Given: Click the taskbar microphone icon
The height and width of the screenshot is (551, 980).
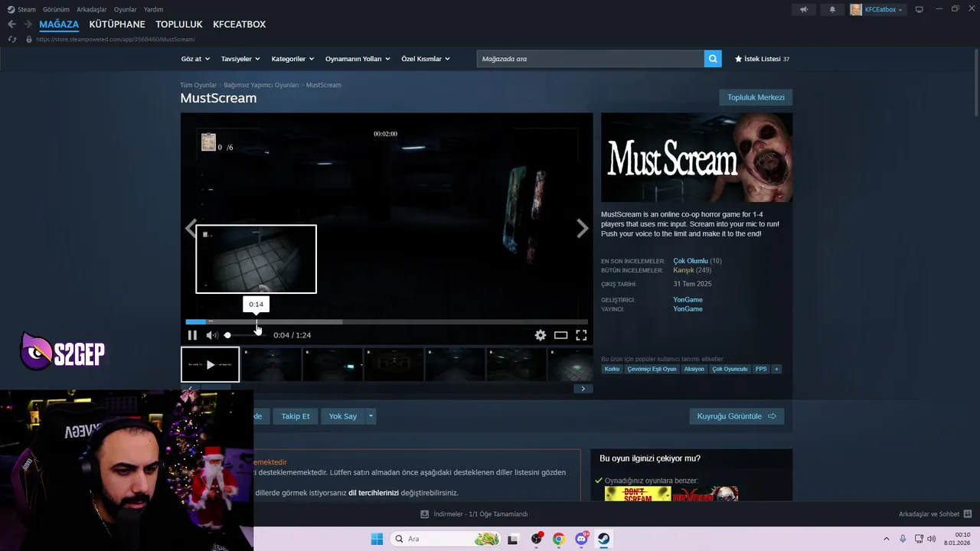Looking at the screenshot, I should [903, 539].
